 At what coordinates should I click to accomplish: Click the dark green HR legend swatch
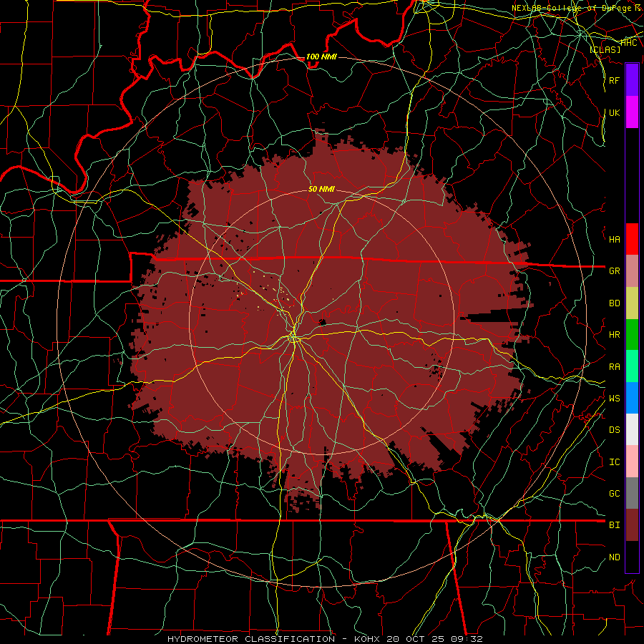point(632,334)
